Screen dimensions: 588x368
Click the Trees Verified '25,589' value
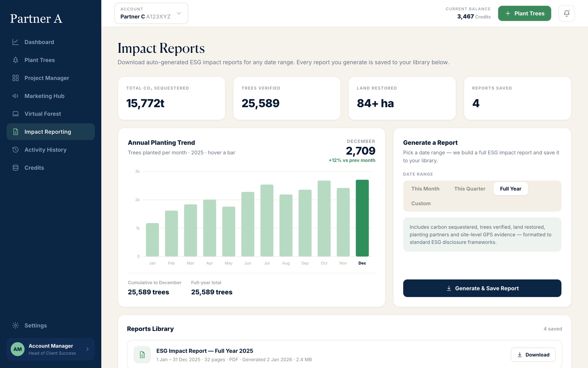pos(260,103)
